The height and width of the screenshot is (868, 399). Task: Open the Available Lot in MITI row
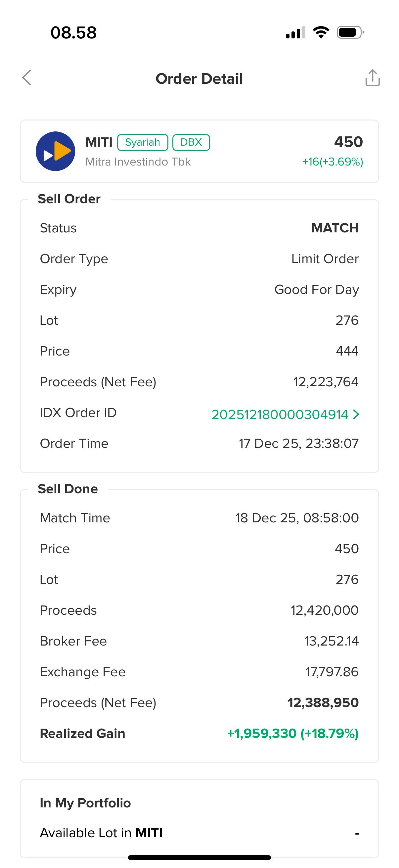tap(199, 833)
